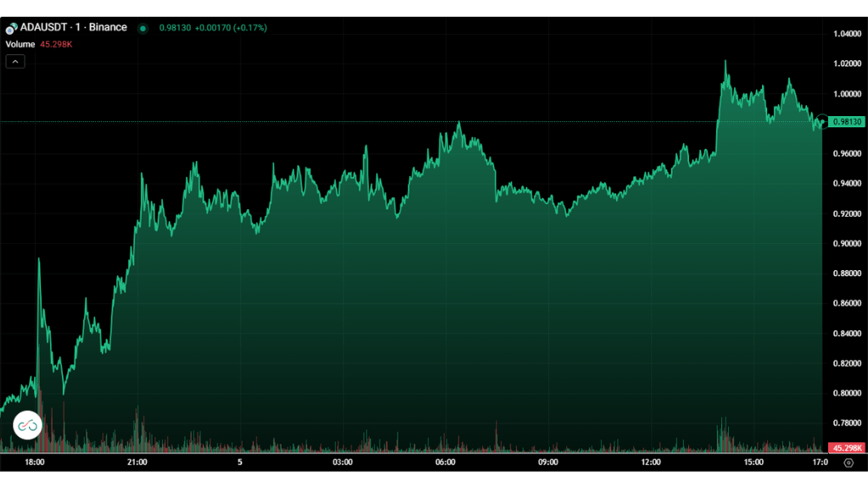This screenshot has width=868, height=488.
Task: Click the 0.84000 price axis label
Action: click(847, 334)
